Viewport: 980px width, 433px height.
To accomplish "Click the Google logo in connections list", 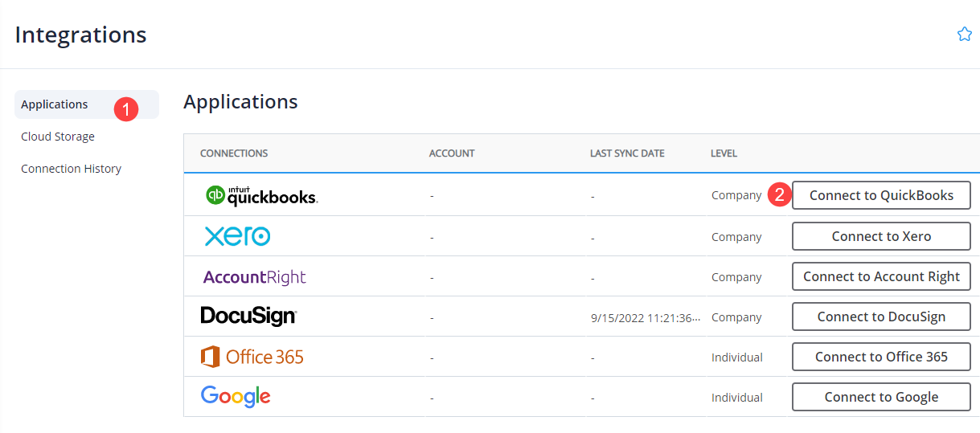I will pyautogui.click(x=236, y=397).
